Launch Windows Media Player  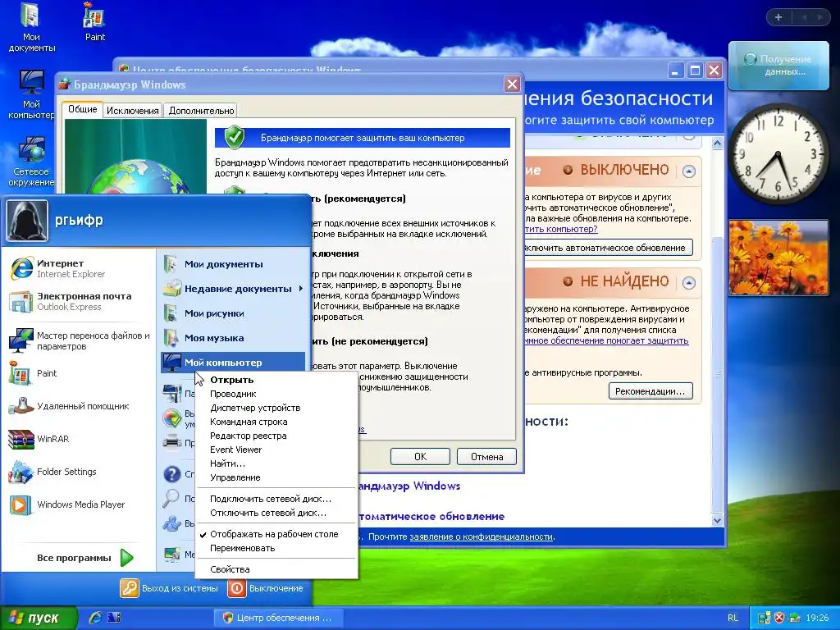point(66,504)
